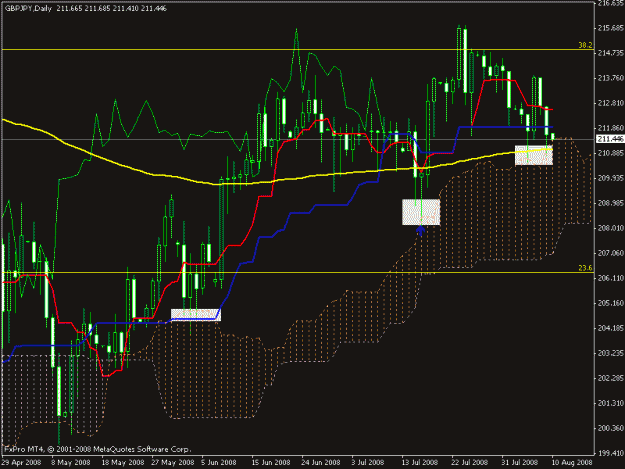625x469 pixels.
Task: Select the 38.2 Fibonacci level label
Action: 585,45
